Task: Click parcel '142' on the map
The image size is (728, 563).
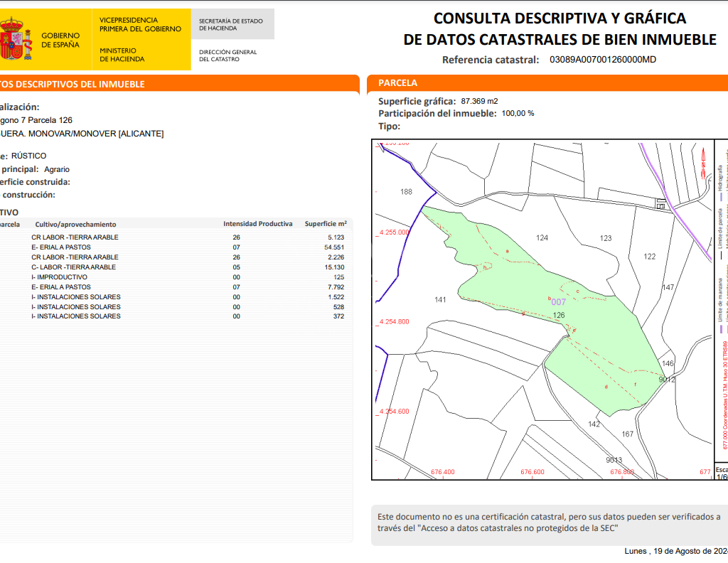Action: [594, 424]
